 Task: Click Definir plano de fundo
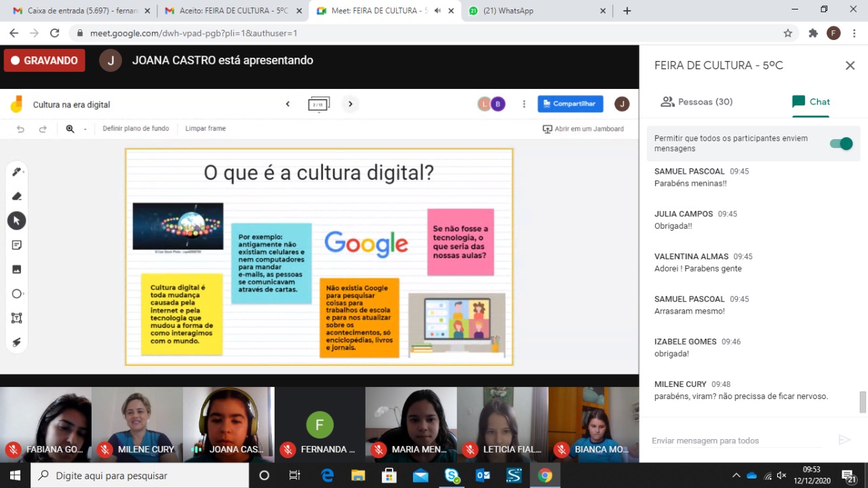[x=136, y=128]
